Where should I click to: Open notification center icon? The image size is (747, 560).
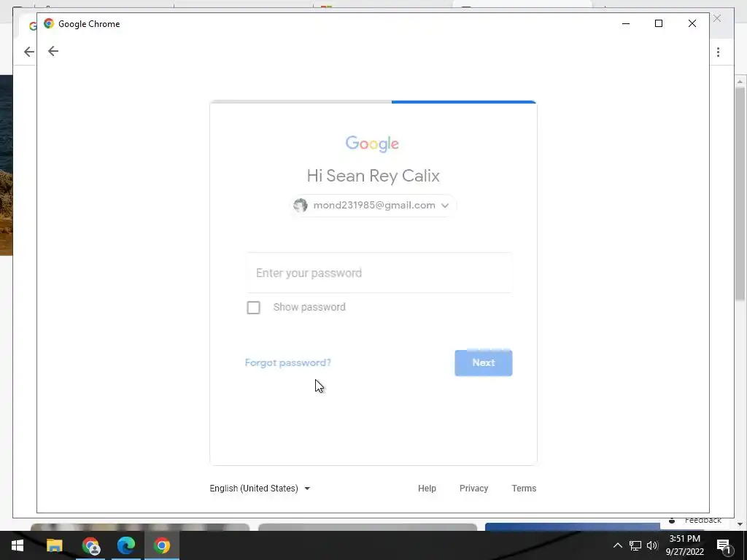[x=724, y=545]
